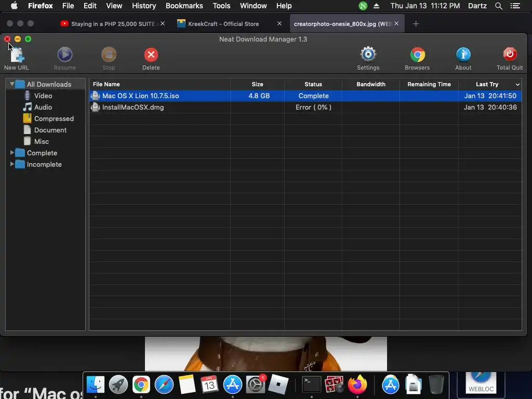
Task: Open System Preferences with badge in Dock
Action: (255, 385)
